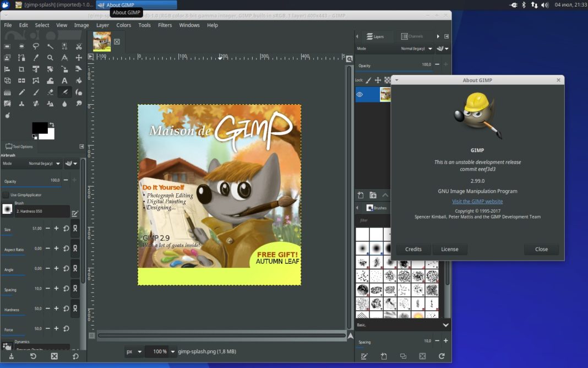Hide the gimp-splash layer visibility
Viewport: 588px width, 368px height.
(360, 94)
